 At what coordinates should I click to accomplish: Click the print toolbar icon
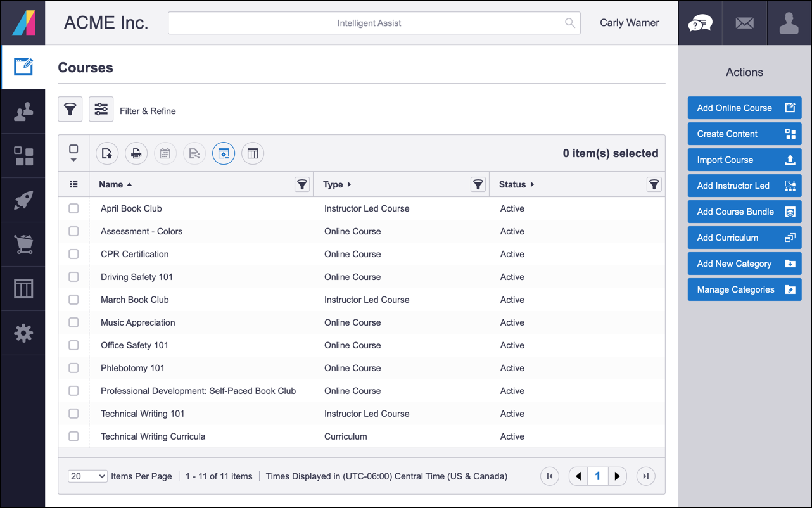(x=136, y=153)
